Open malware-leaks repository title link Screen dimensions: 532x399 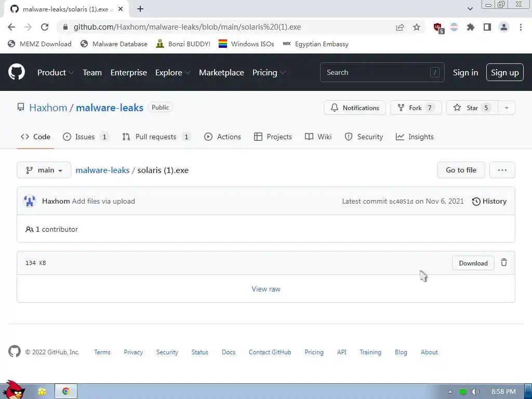tap(110, 108)
